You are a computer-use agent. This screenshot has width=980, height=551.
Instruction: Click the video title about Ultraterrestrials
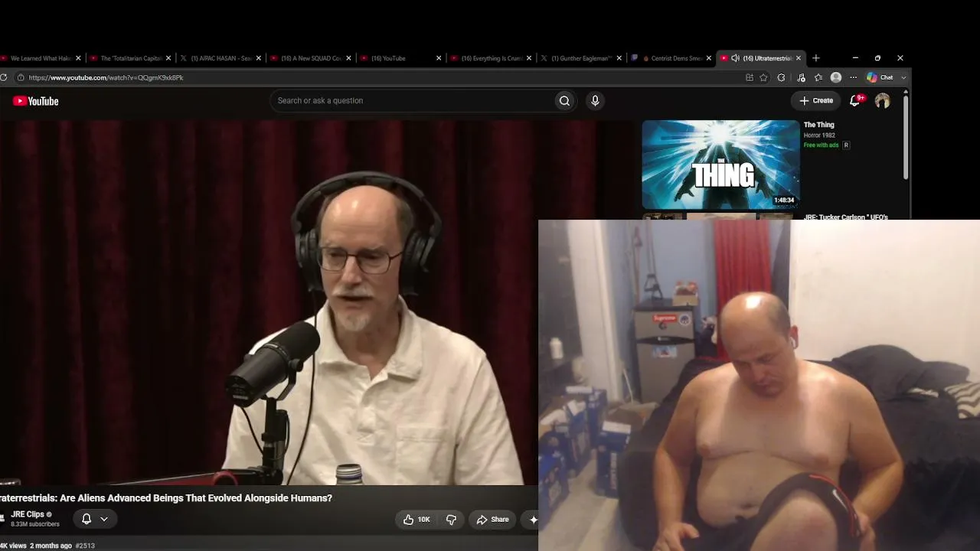[x=166, y=498]
